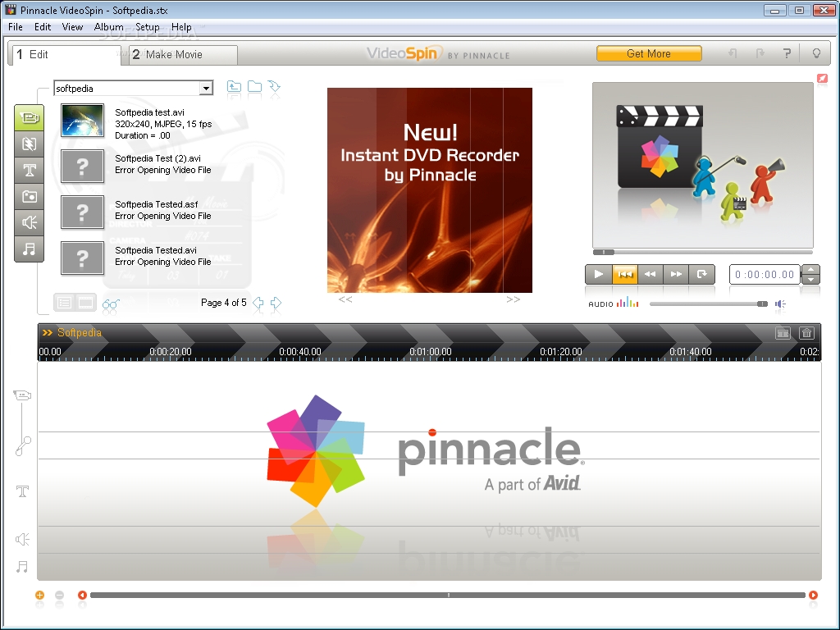The height and width of the screenshot is (630, 840).
Task: Select the original audio track icon
Action: pyautogui.click(x=23, y=445)
